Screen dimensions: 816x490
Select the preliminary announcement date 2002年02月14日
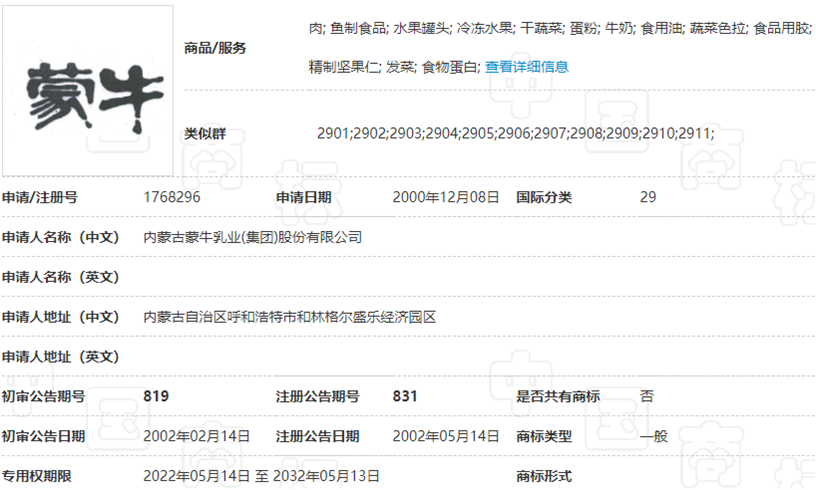click(x=196, y=436)
